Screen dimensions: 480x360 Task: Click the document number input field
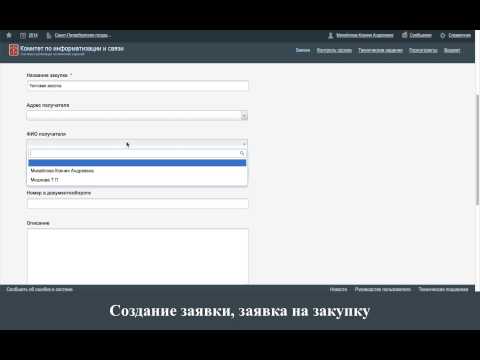tap(138, 203)
